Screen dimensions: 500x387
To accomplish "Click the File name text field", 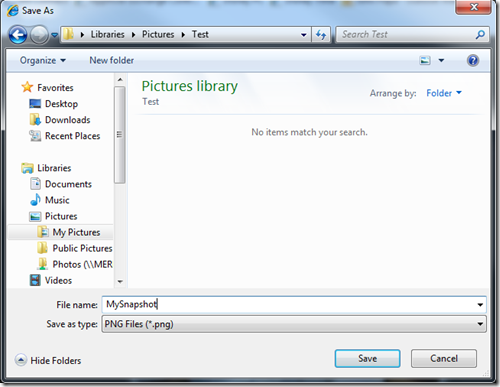I will 288,304.
